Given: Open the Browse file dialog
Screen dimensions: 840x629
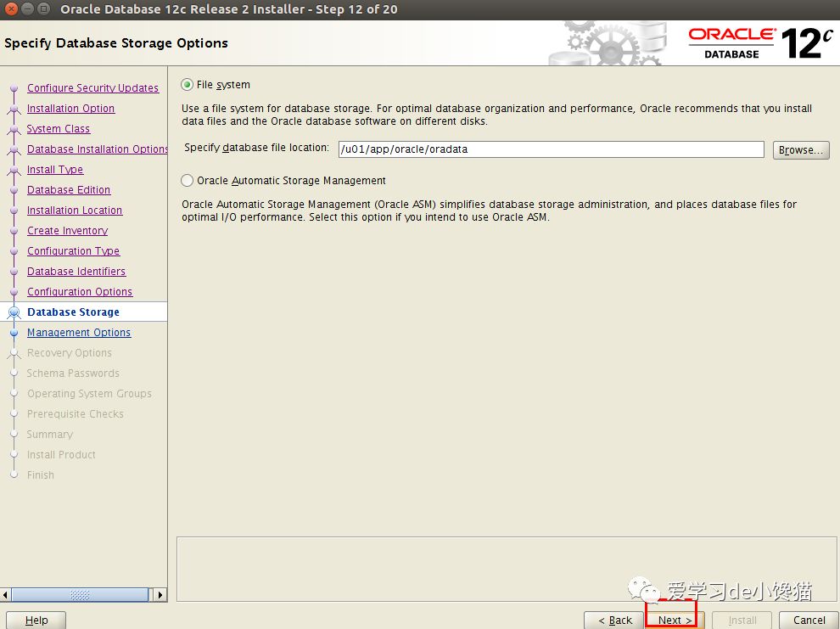Looking at the screenshot, I should (x=801, y=150).
